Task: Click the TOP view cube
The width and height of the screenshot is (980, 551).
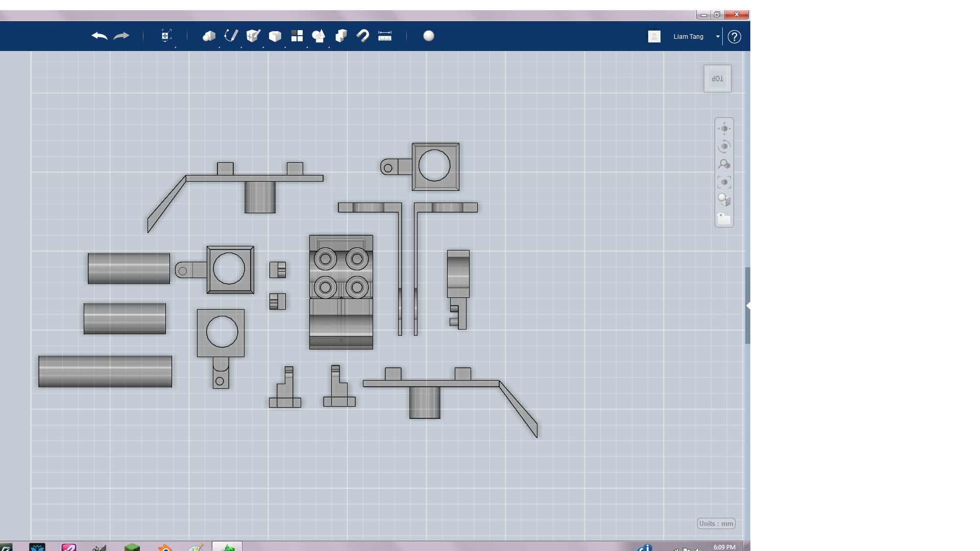Action: 717,78
